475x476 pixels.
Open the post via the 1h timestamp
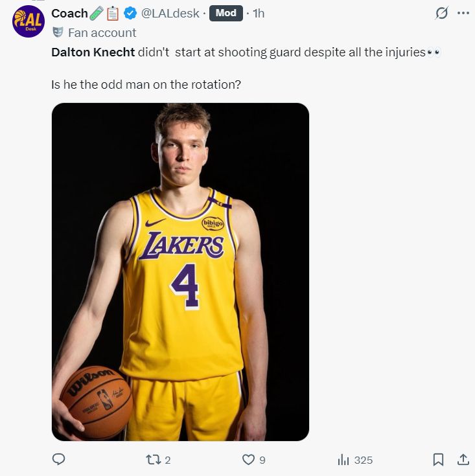[x=259, y=13]
